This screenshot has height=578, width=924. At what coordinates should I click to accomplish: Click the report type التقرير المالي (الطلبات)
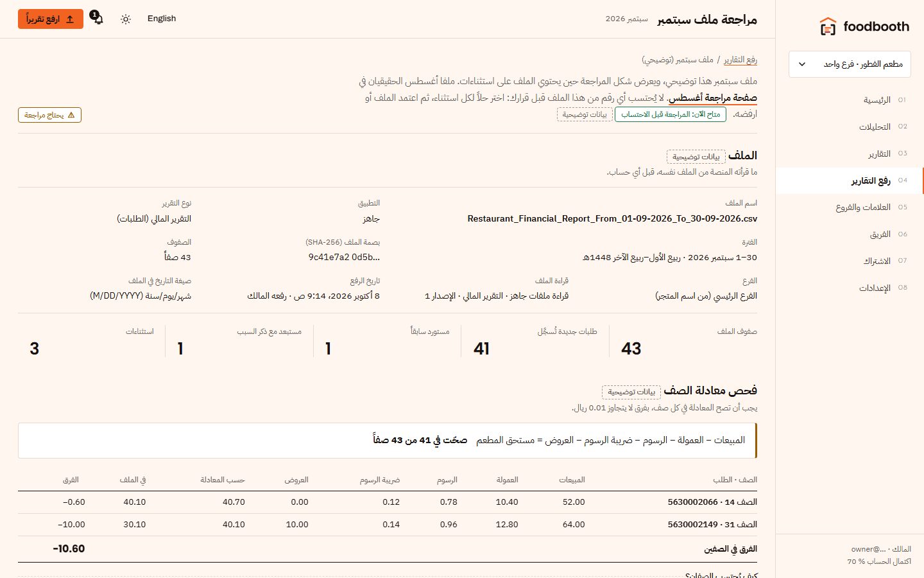tap(154, 219)
